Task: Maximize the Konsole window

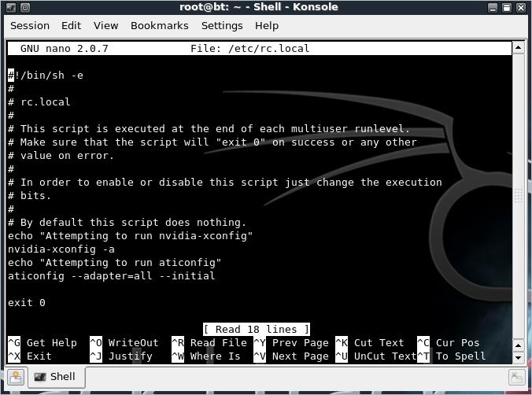Action: 507,7
